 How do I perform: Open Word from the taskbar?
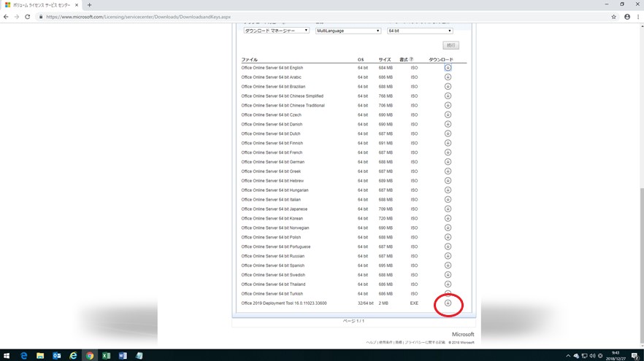tap(123, 356)
